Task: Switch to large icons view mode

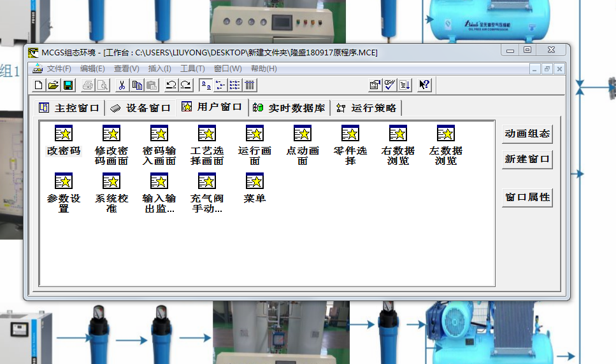Action: pyautogui.click(x=206, y=85)
